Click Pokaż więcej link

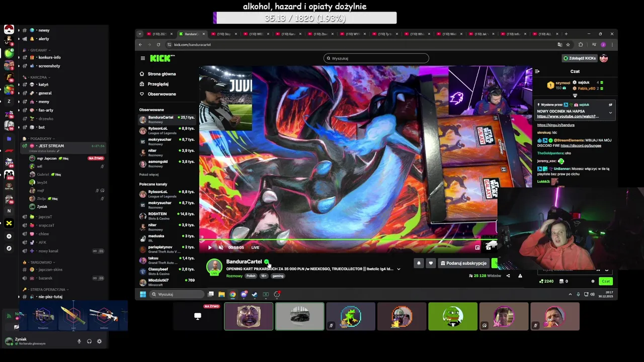tap(149, 174)
